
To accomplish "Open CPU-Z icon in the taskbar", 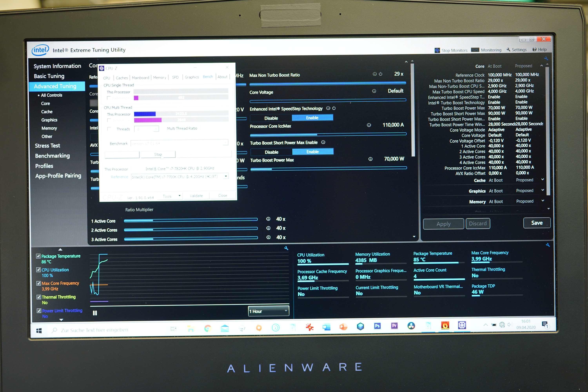I will click(x=462, y=325).
